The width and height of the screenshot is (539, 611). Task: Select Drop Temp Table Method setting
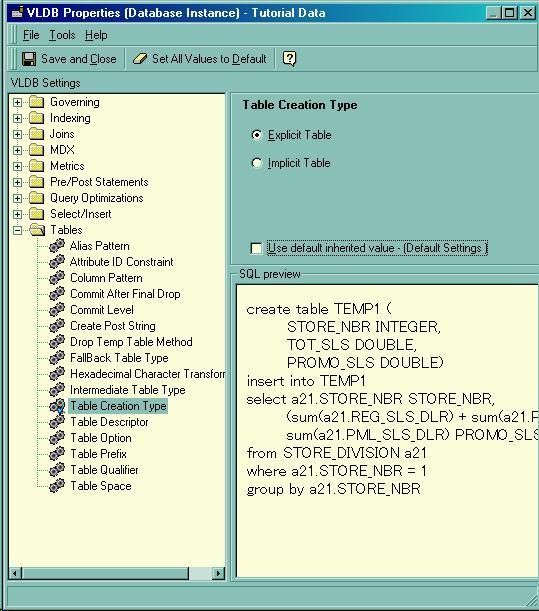click(x=131, y=342)
